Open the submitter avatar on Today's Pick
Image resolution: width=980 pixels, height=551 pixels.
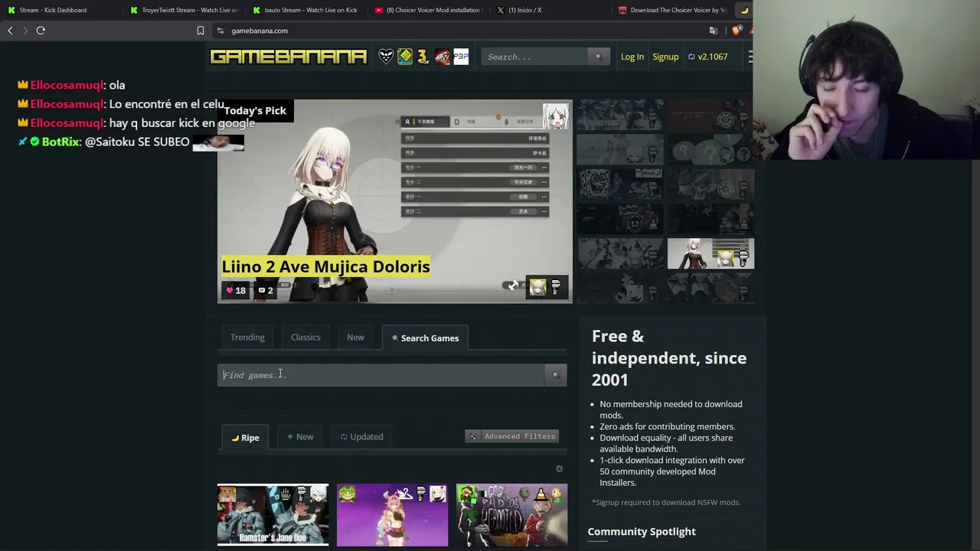(556, 116)
